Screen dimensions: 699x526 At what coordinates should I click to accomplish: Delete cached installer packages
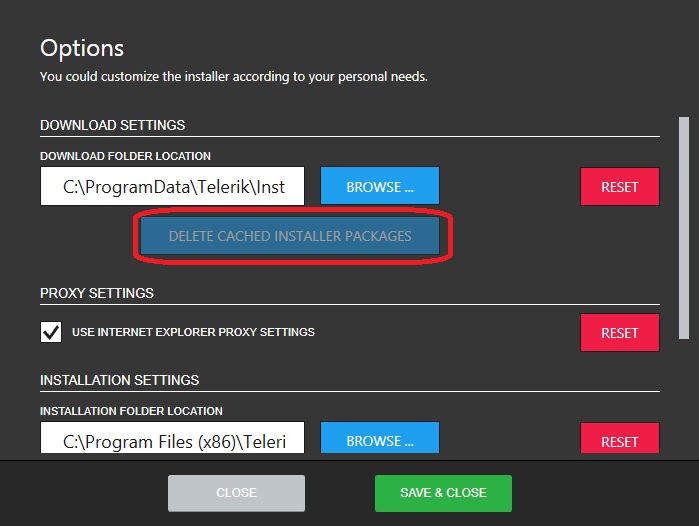tap(290, 236)
